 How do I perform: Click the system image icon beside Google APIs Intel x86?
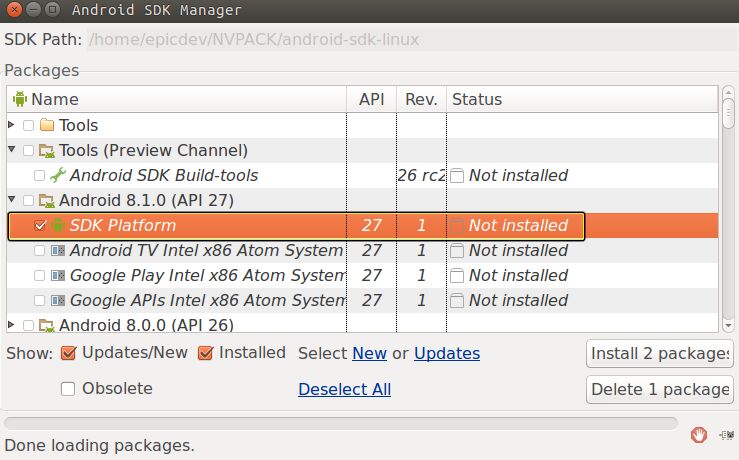[58, 300]
